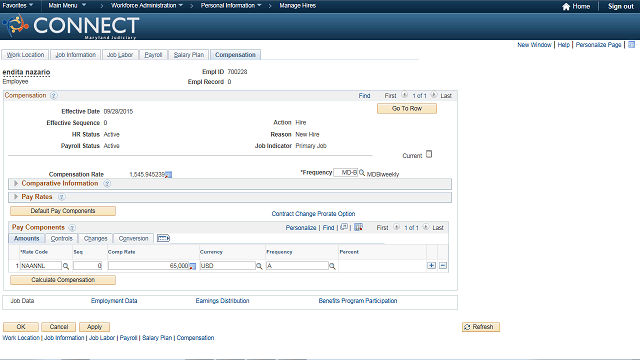The height and width of the screenshot is (360, 640).
Task: Switch to Job Labor tab
Action: coord(120,55)
